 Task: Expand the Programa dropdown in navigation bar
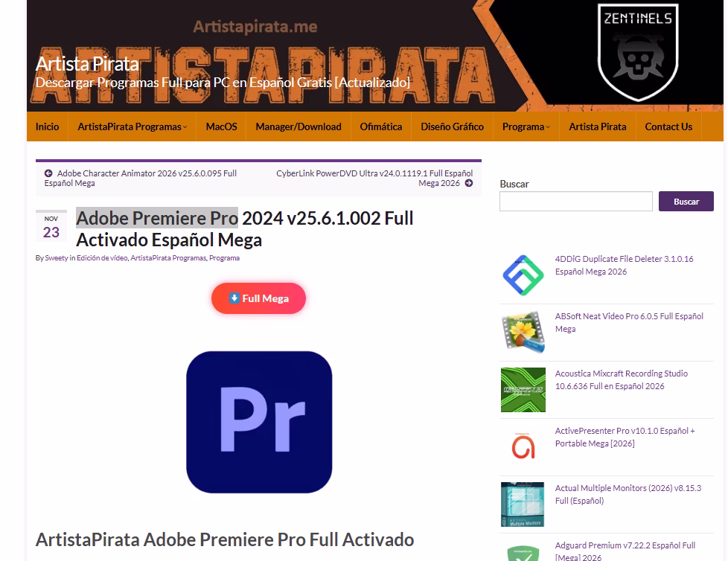click(x=526, y=126)
